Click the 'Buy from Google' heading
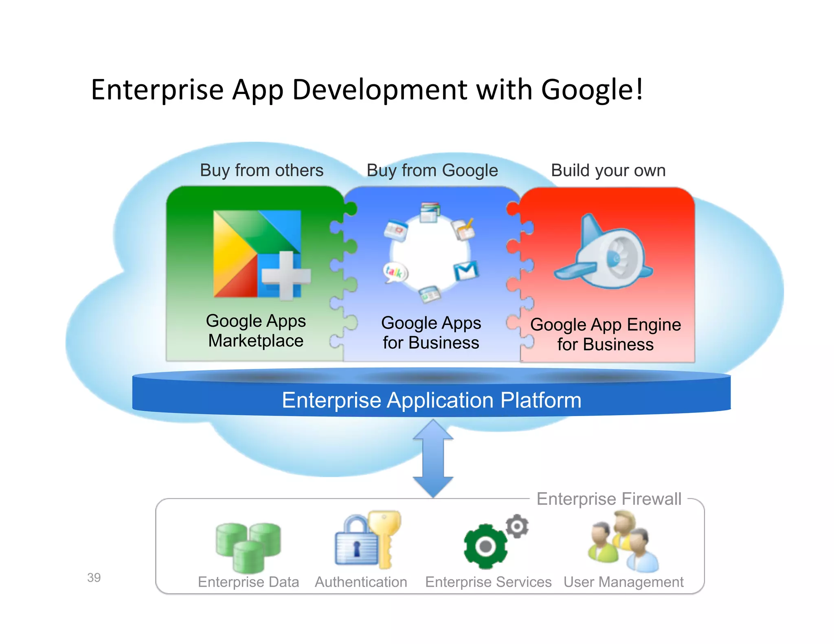Viewport: 834px width, 644px height. (432, 171)
